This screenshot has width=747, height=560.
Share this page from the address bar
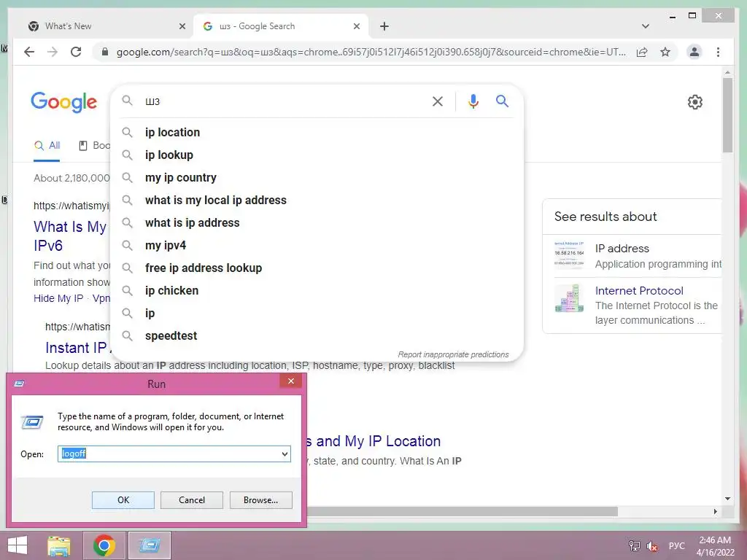(642, 52)
